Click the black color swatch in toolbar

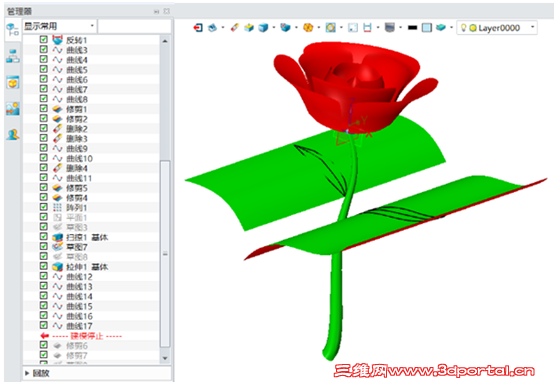(412, 28)
